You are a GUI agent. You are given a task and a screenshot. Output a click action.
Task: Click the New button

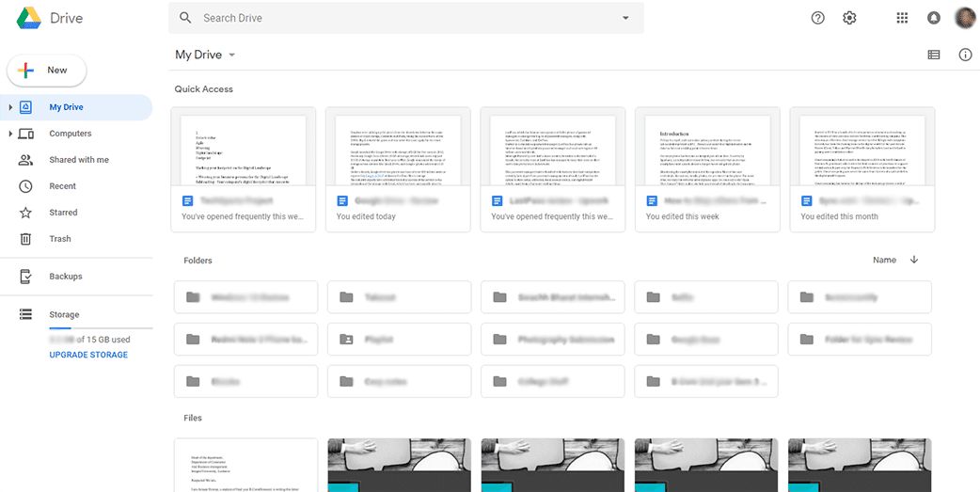(x=46, y=71)
